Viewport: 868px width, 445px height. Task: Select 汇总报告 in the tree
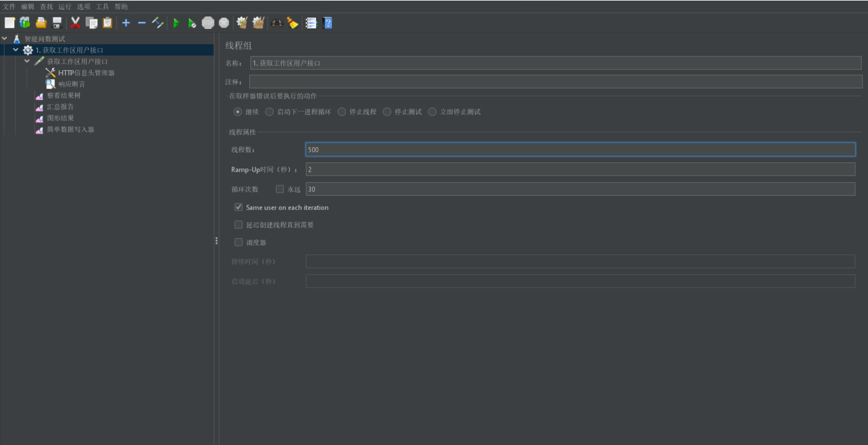pos(60,107)
